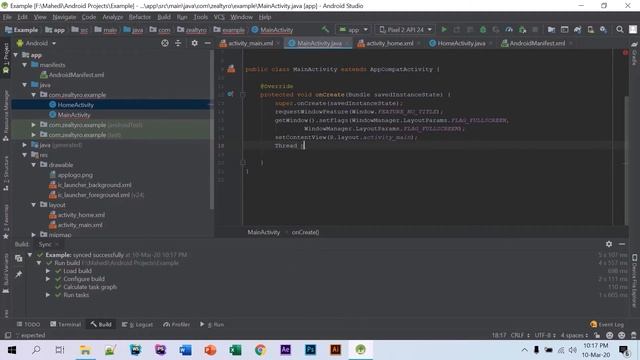Toggle read-only lock icon in status bar
The height and width of the screenshot is (360, 640).
597,335
